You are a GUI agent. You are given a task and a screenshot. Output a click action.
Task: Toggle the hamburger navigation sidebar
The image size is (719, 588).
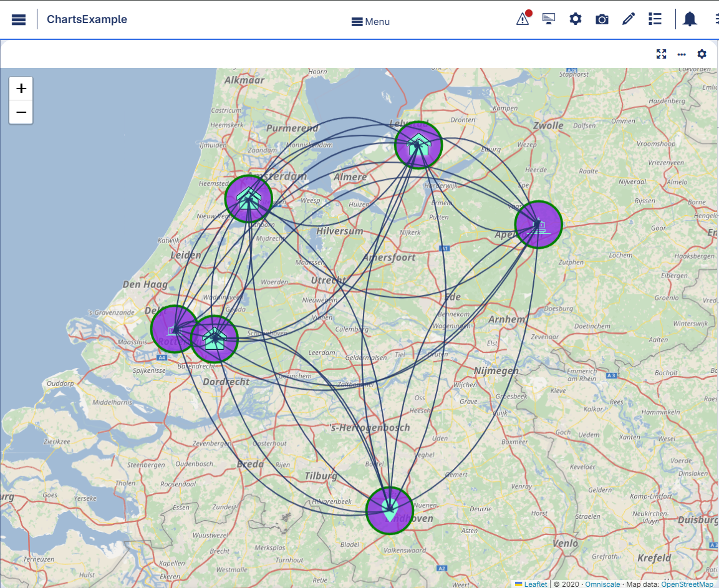tap(18, 19)
